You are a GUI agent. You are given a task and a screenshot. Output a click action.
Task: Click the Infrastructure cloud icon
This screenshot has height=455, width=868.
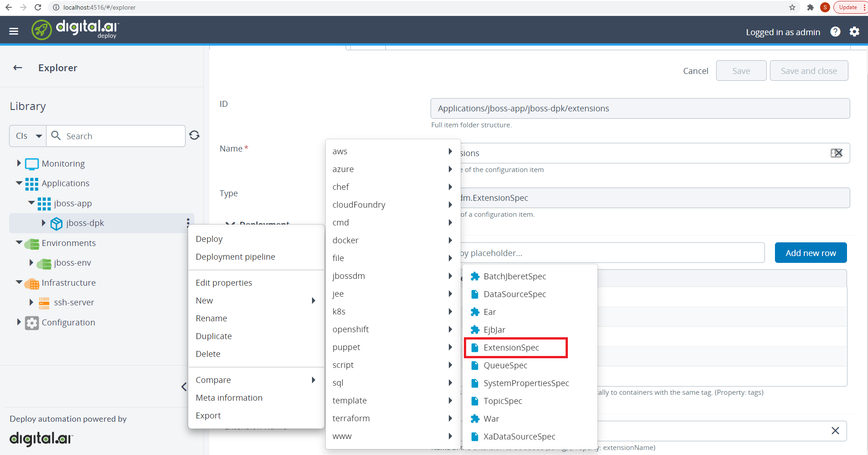click(x=32, y=283)
